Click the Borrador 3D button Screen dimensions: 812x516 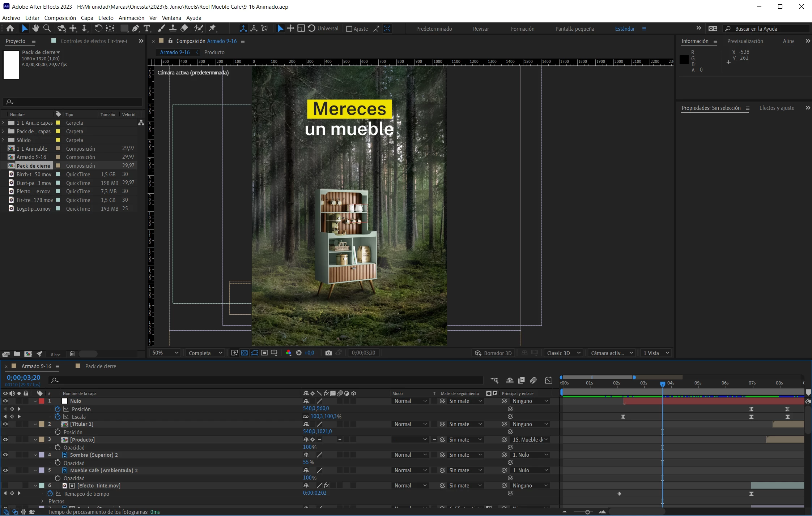click(493, 353)
